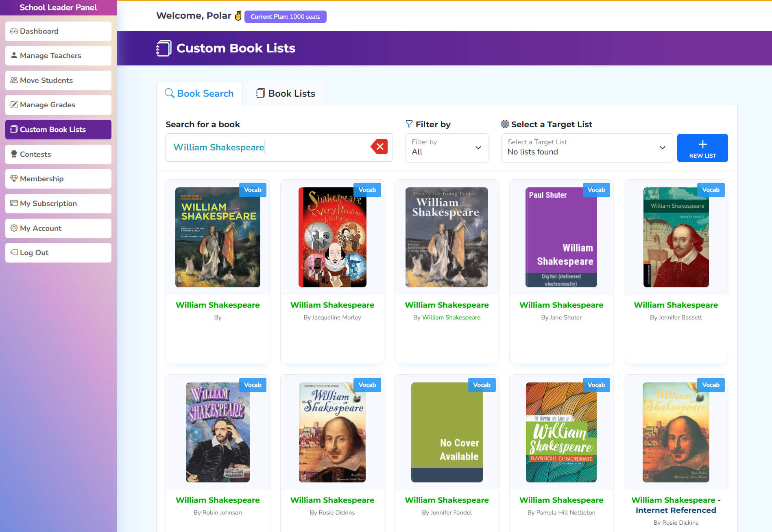Image resolution: width=772 pixels, height=532 pixels.
Task: Open the William Shakespeare title by Robin Johnson
Action: 218,500
